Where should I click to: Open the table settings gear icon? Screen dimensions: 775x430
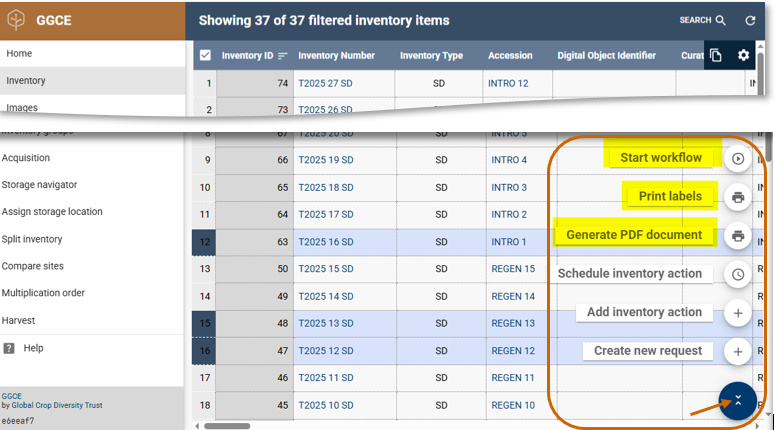tap(743, 56)
